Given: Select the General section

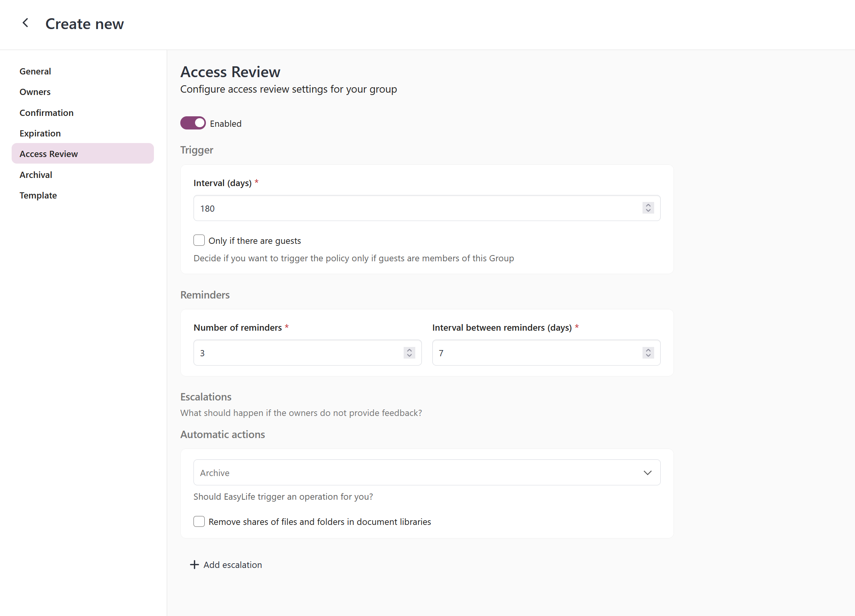Looking at the screenshot, I should (x=35, y=71).
